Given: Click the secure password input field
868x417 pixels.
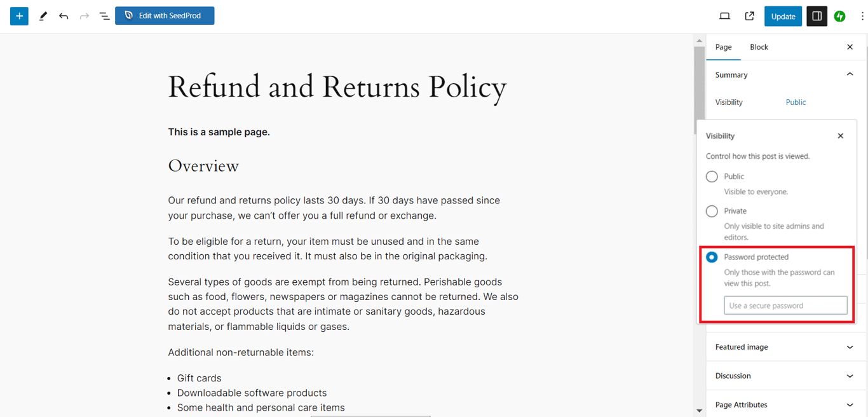Looking at the screenshot, I should coord(785,305).
